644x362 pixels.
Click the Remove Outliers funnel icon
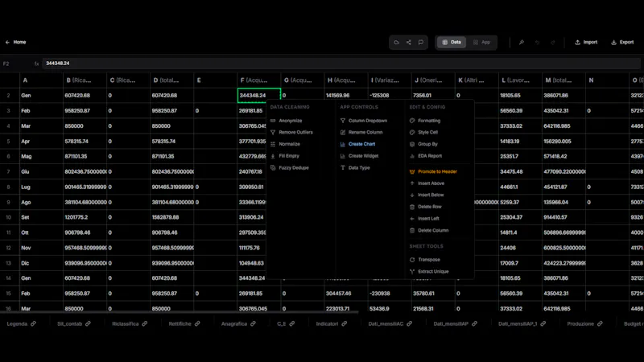[x=273, y=132]
